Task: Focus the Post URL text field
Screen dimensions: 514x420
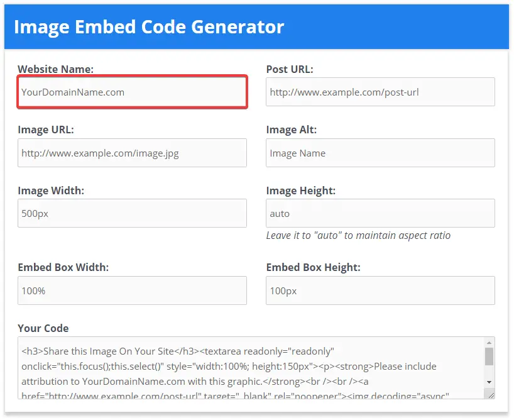Action: pos(380,92)
